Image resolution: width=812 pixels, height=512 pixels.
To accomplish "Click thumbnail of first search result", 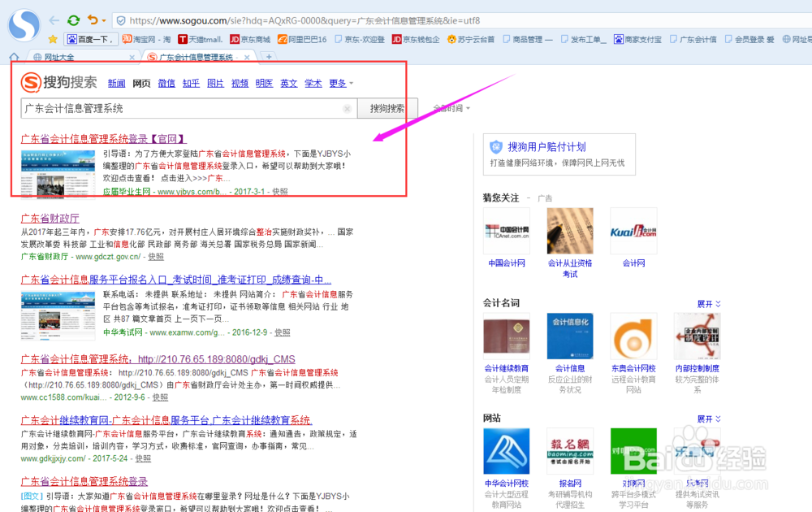I will 58,174.
